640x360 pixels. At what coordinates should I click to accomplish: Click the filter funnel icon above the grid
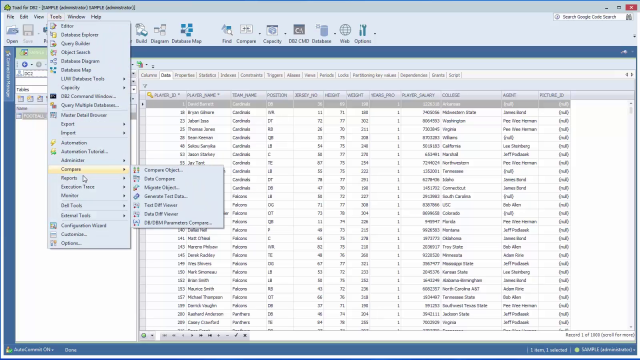click(145, 86)
